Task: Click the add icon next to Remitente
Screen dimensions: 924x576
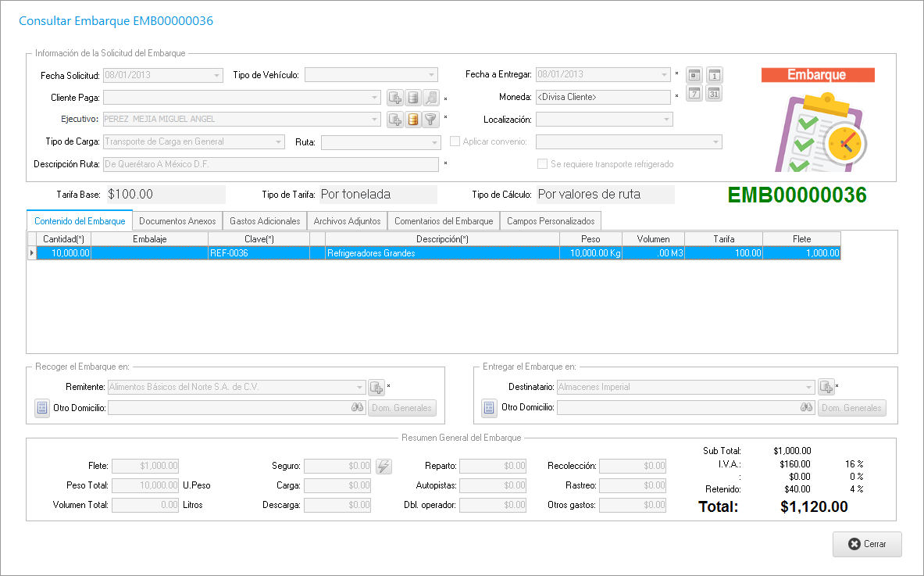Action: (x=376, y=388)
